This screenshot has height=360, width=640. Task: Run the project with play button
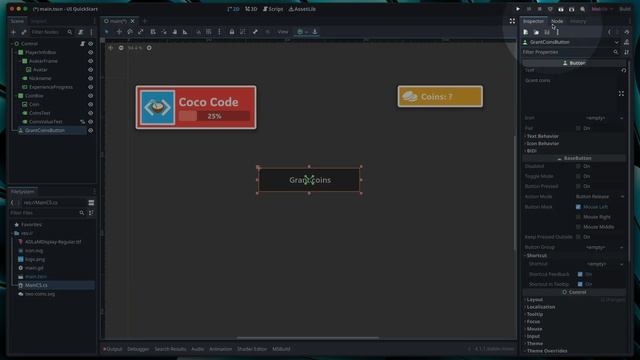(518, 9)
